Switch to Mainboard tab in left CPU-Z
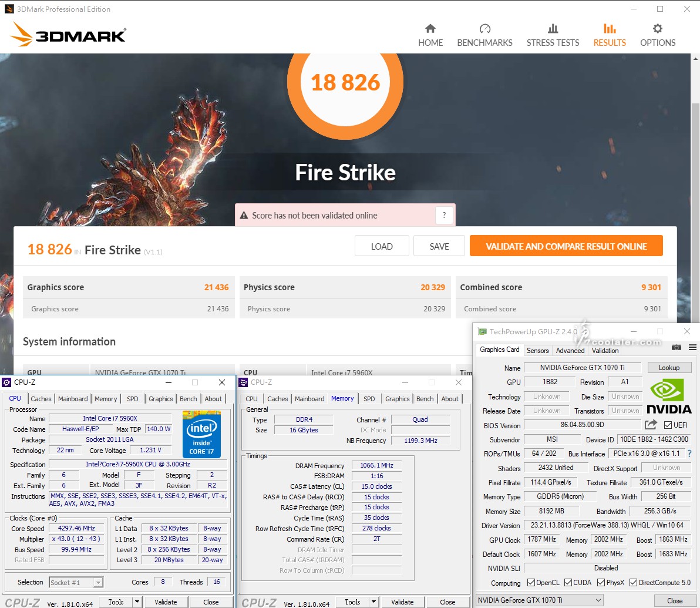Screen dimensions: 700x608 [x=73, y=398]
